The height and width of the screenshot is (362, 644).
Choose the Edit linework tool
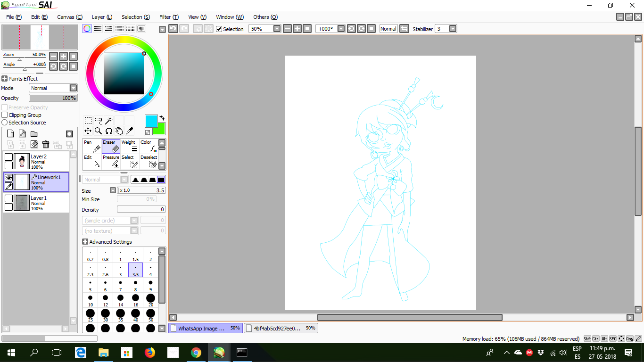tap(92, 161)
